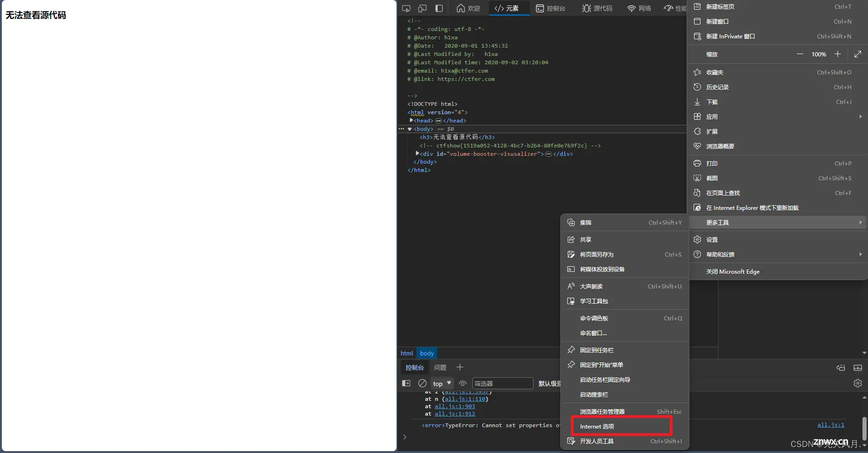Open 扩展 (Extensions)
The image size is (868, 453).
777,131
